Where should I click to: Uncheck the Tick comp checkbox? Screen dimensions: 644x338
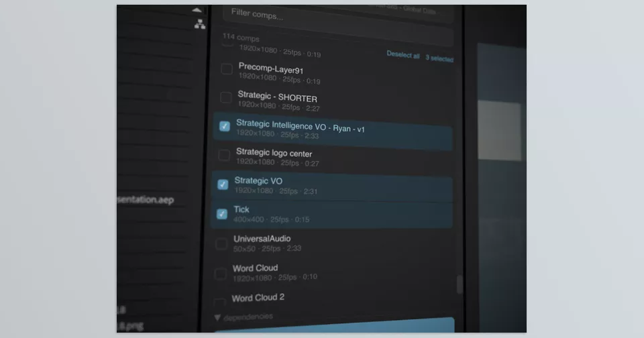pos(222,214)
